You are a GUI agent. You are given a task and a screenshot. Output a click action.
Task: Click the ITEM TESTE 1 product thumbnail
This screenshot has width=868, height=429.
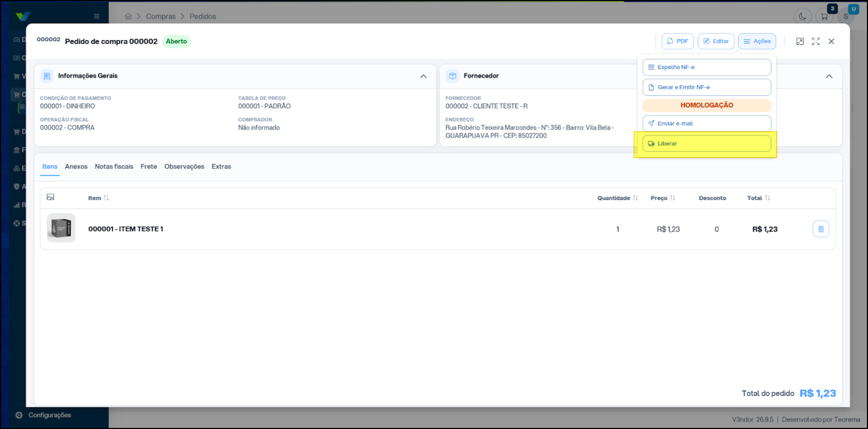point(61,228)
